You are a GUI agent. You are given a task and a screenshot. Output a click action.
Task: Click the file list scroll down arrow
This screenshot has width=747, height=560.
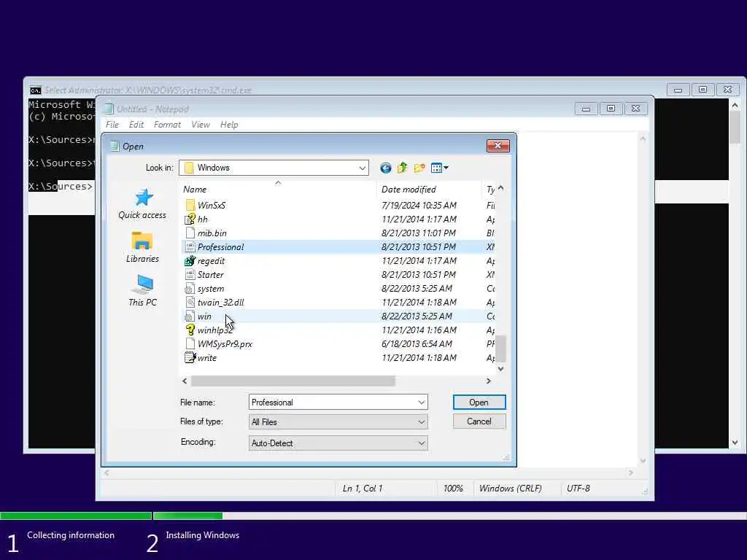pos(500,368)
